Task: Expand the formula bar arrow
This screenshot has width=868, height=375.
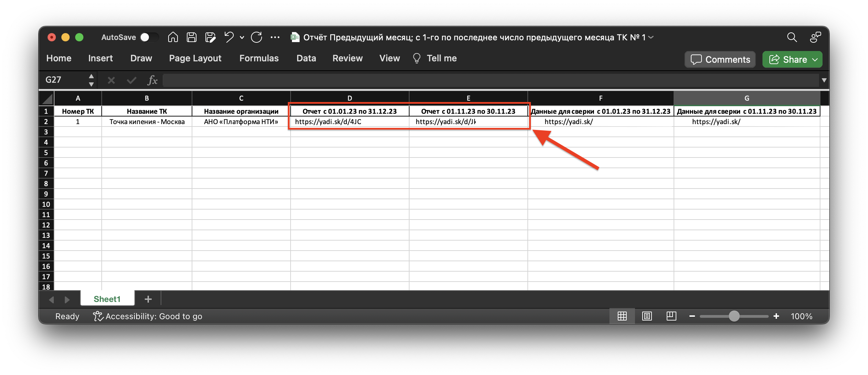Action: (824, 80)
